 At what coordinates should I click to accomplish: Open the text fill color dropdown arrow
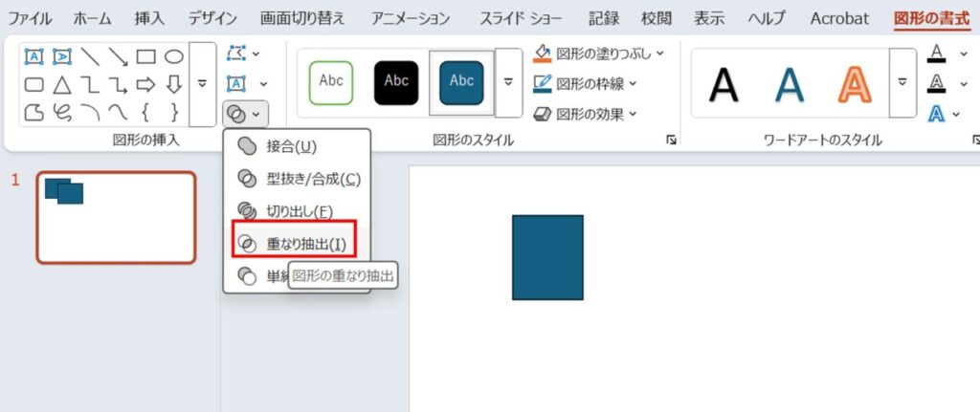point(963,54)
